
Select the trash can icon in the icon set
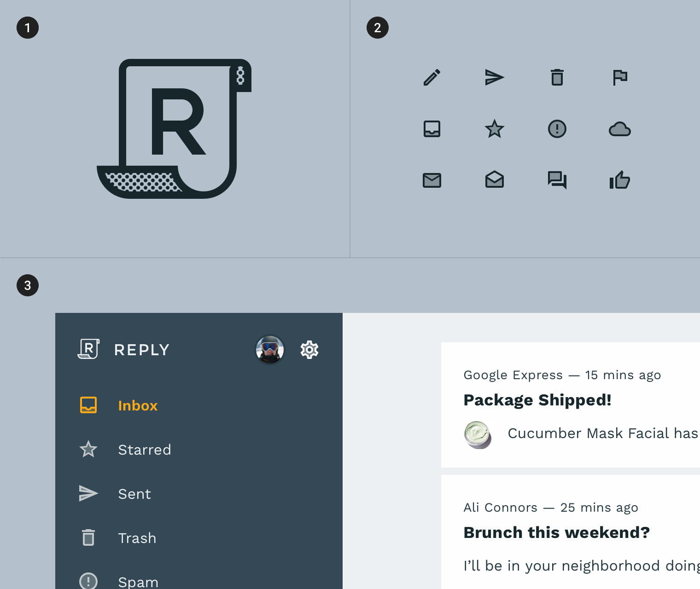click(557, 77)
